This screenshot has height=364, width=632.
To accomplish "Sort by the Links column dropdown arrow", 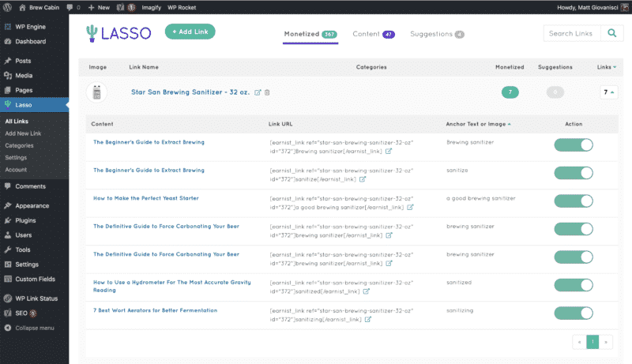I will pos(615,67).
